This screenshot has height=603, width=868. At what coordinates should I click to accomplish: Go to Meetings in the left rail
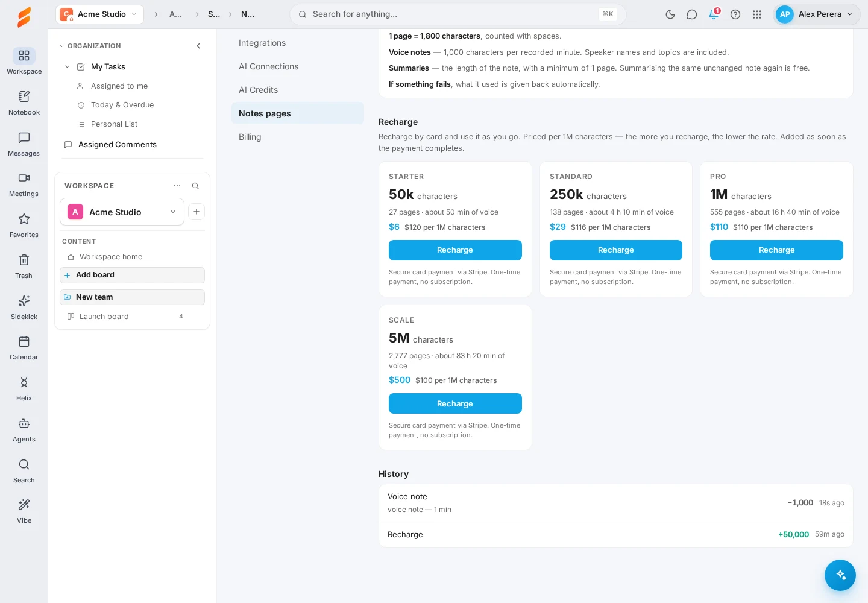pos(24,184)
